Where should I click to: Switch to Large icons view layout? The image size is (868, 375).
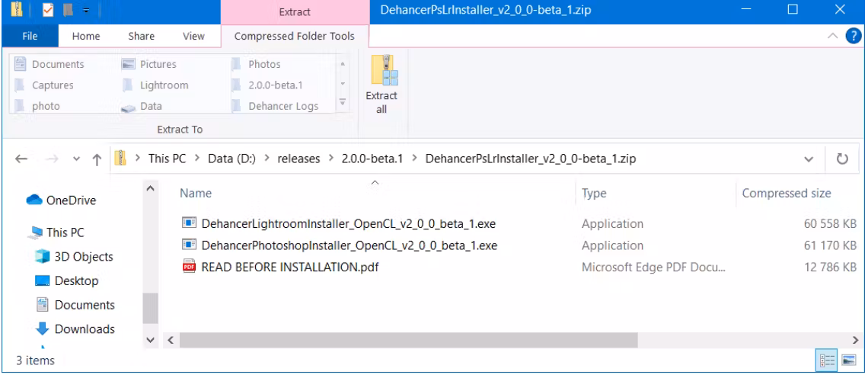[x=849, y=361]
